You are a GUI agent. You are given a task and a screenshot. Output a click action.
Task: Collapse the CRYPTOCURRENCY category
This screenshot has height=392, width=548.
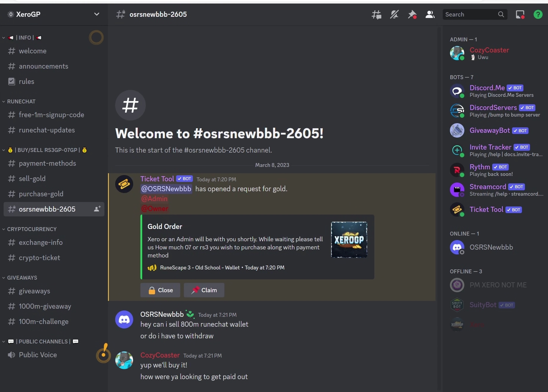tap(29, 229)
